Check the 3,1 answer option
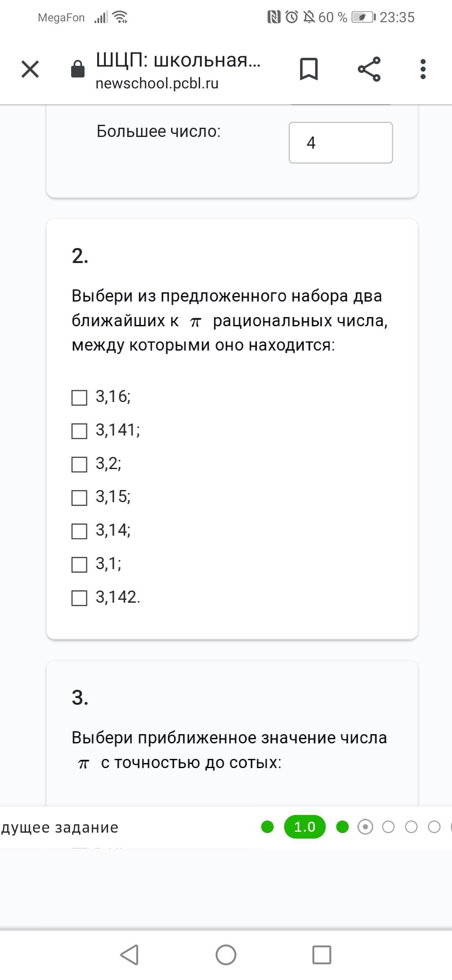The image size is (452, 980). click(79, 565)
